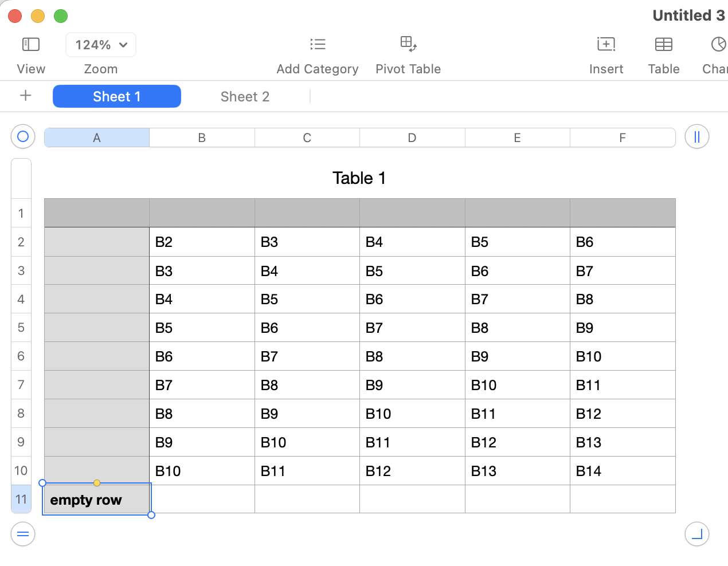The image size is (728, 566).
Task: Select row 5 header
Action: coord(21,328)
